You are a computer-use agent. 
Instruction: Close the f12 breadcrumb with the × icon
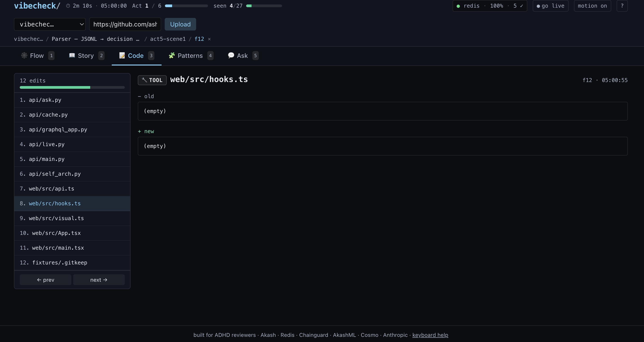coord(209,39)
